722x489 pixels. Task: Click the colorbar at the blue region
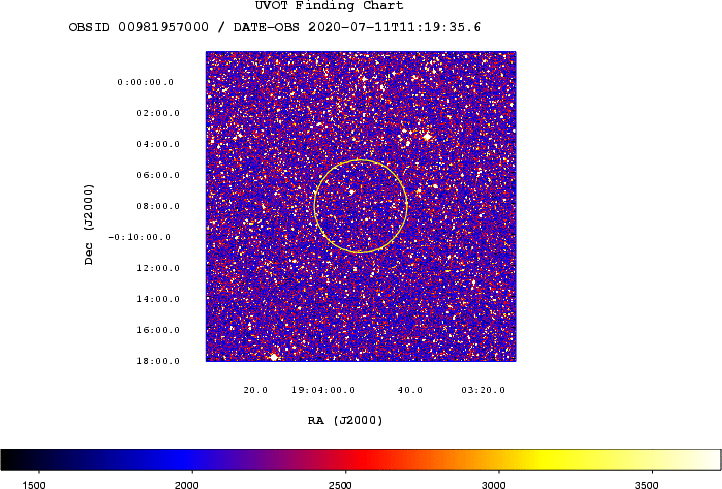184,460
